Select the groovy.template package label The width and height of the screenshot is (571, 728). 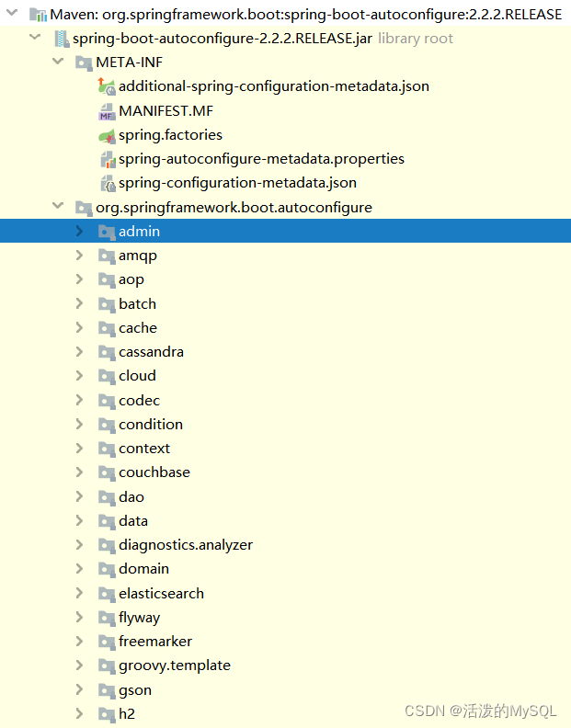click(x=175, y=665)
